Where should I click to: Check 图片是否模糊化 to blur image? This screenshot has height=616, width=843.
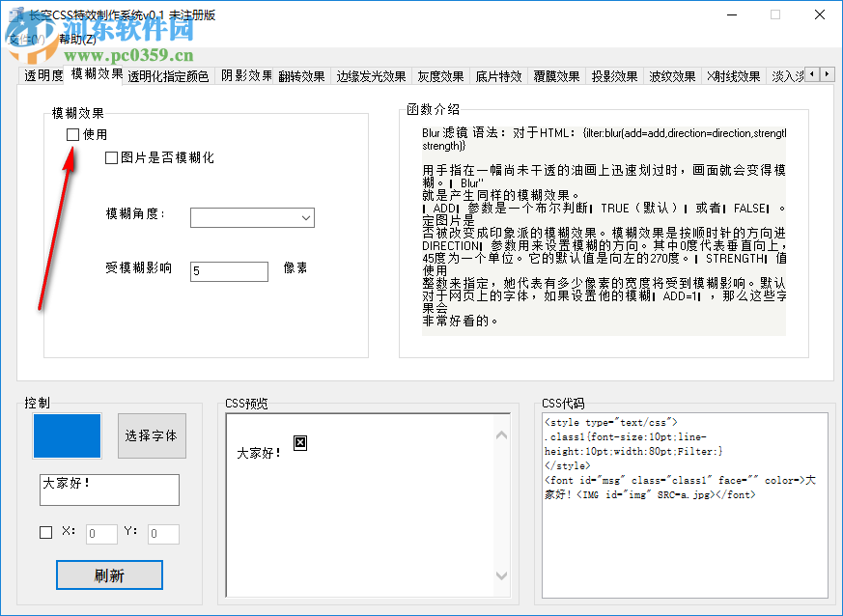112,157
